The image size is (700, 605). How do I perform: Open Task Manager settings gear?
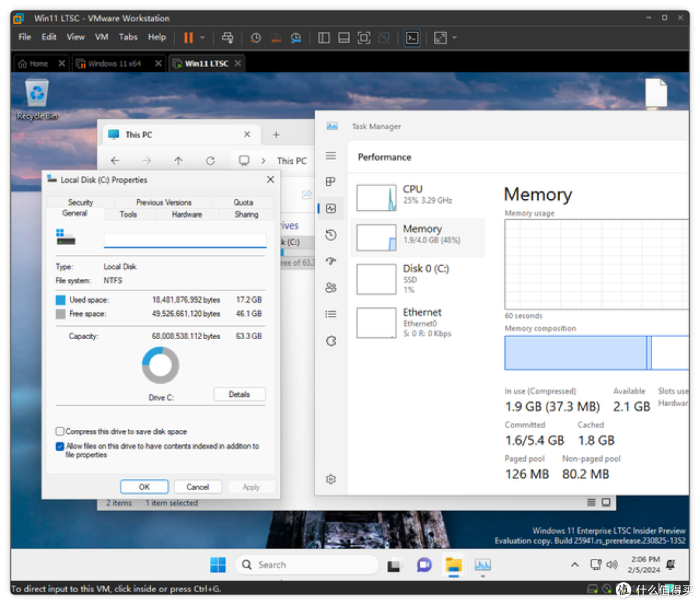pyautogui.click(x=331, y=479)
